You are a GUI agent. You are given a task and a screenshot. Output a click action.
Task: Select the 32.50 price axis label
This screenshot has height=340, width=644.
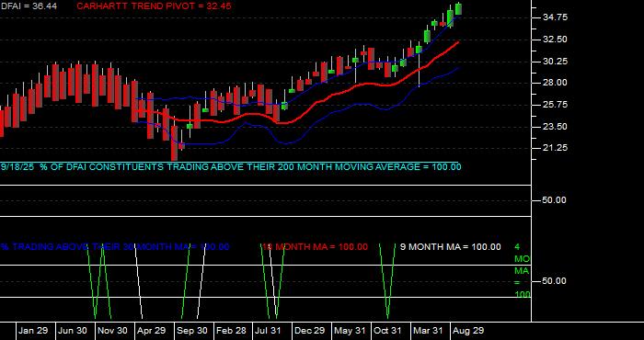click(555, 40)
